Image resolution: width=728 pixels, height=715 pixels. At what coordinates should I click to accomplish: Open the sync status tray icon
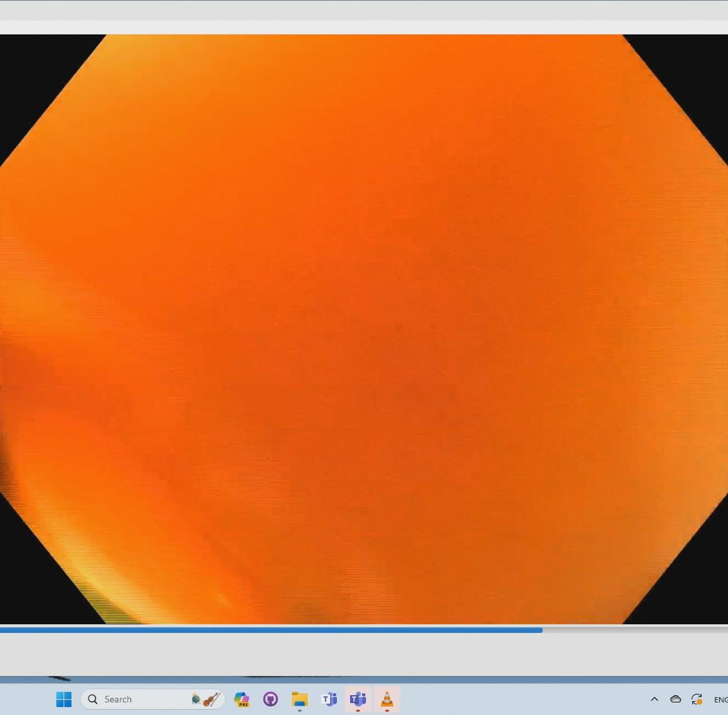pos(697,698)
